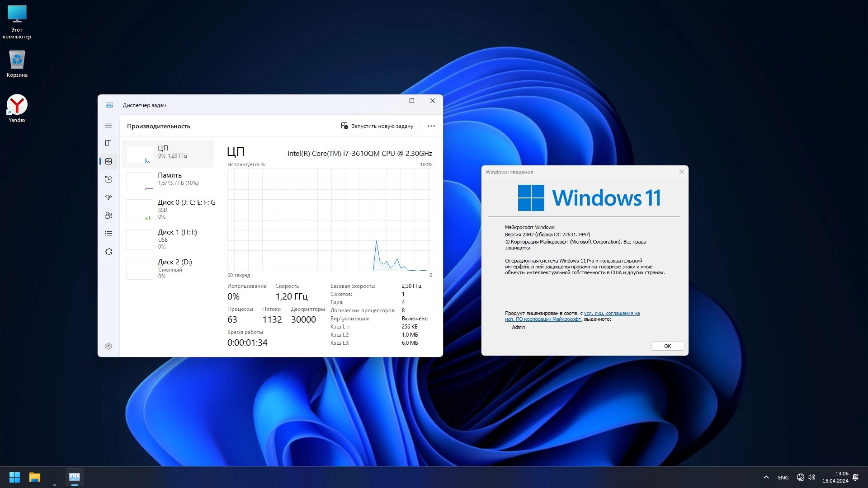
Task: Open the Windows Start menu
Action: coord(14,477)
